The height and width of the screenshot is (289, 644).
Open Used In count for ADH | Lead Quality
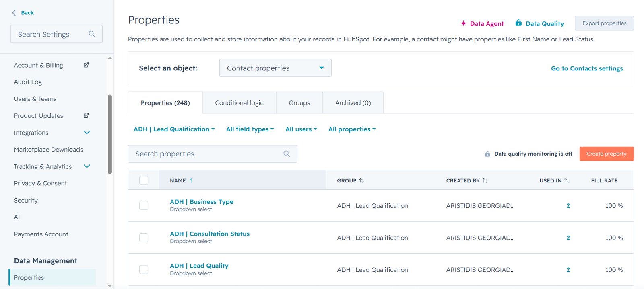coord(568,270)
